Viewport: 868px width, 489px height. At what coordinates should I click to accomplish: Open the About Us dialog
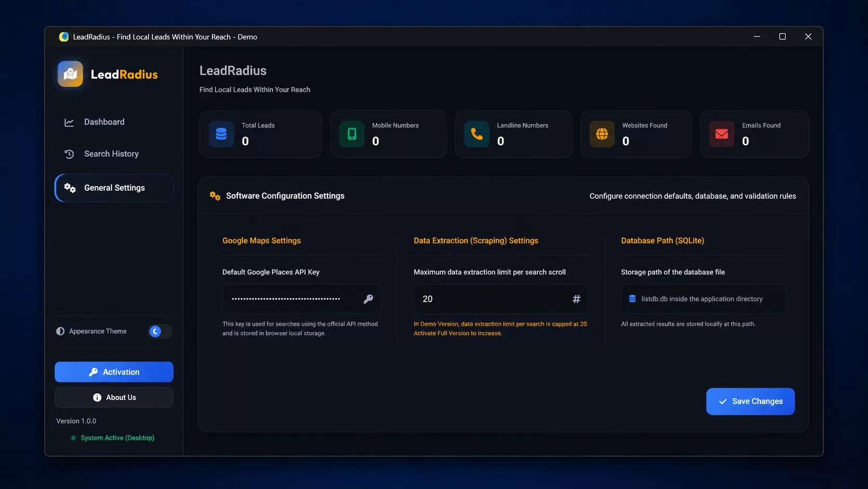pyautogui.click(x=114, y=398)
